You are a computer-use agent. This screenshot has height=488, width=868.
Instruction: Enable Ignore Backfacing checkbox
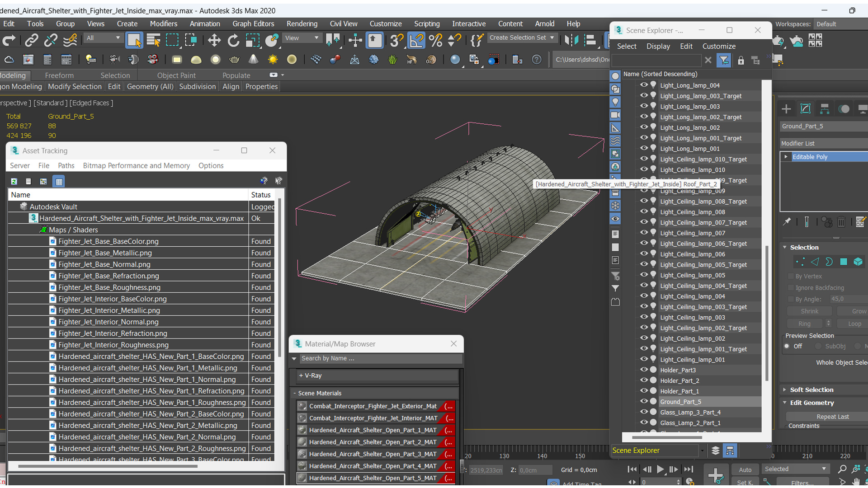point(791,288)
